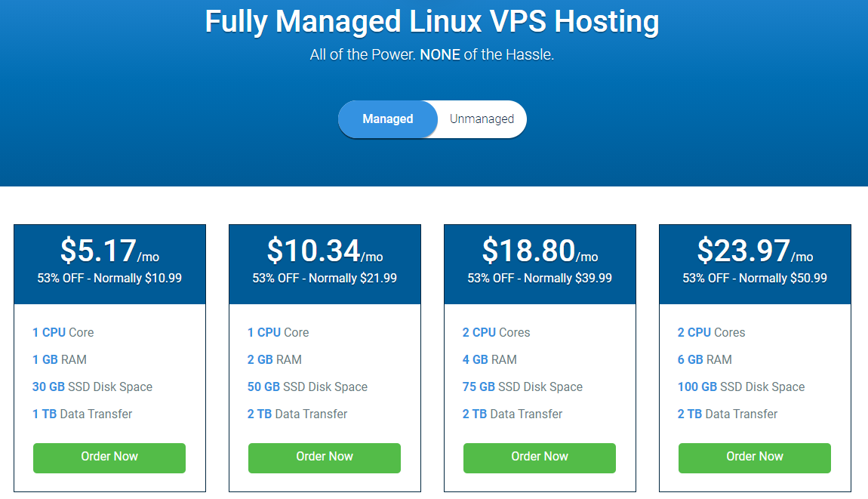Order the $5.17/mo plan
Screen dimensions: 868x499
coord(109,457)
